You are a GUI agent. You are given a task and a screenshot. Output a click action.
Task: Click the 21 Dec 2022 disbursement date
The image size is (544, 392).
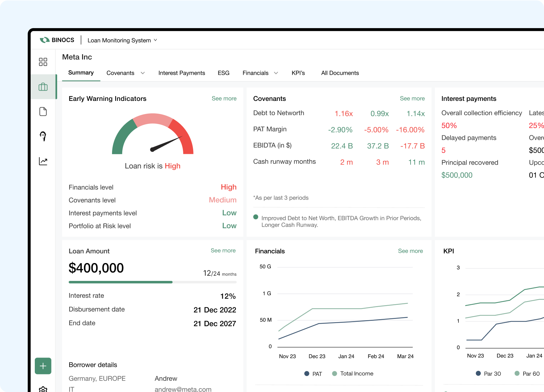coord(215,310)
